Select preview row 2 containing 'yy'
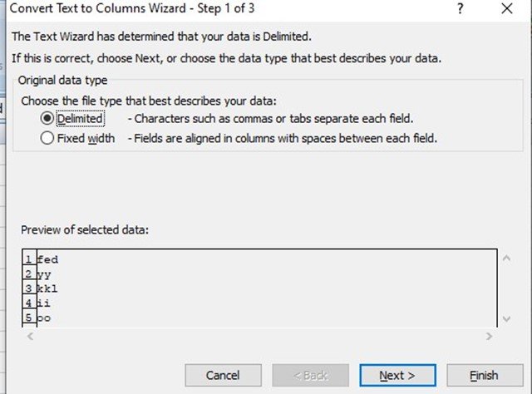 [x=259, y=274]
